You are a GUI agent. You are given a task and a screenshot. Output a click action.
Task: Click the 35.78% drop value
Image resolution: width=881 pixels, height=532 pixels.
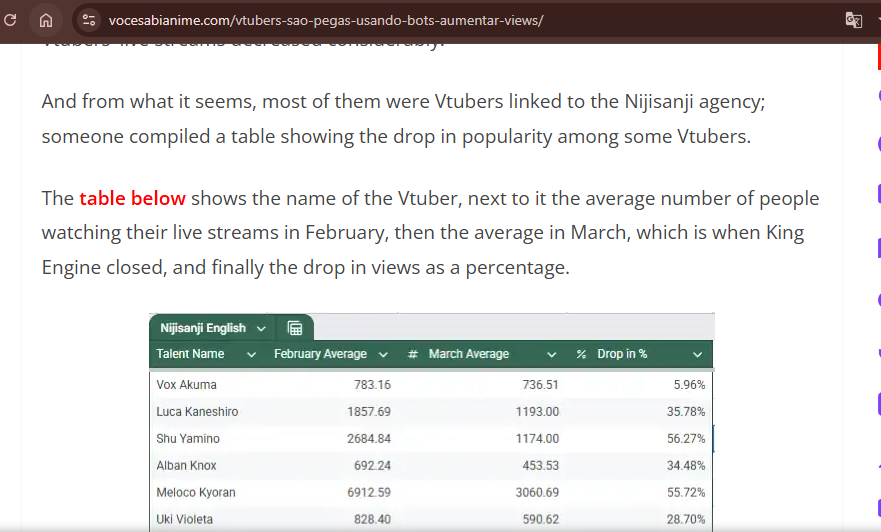[x=686, y=412]
